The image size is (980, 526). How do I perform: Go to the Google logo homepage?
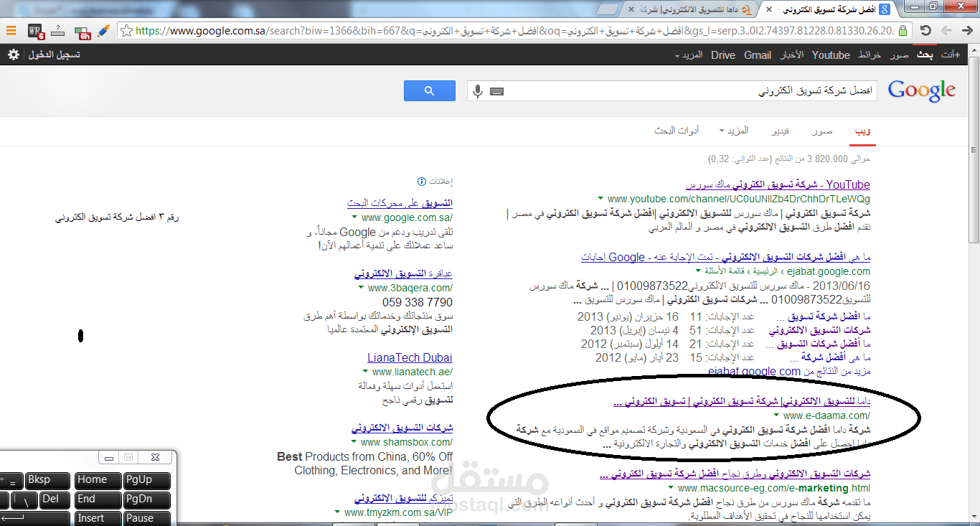point(921,91)
